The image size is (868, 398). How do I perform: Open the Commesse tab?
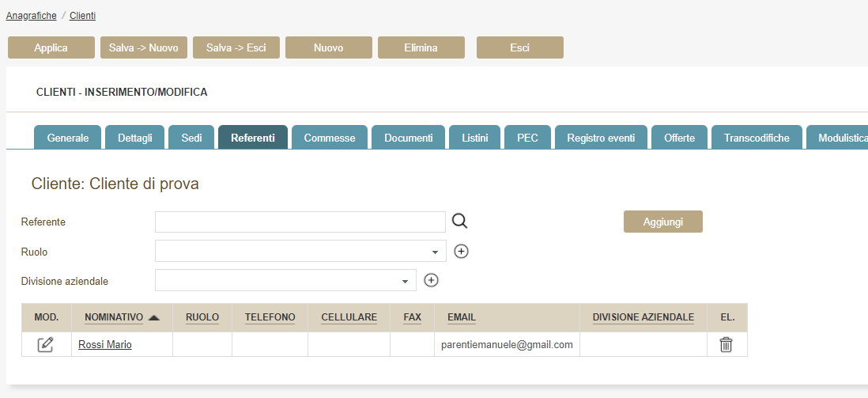(330, 138)
